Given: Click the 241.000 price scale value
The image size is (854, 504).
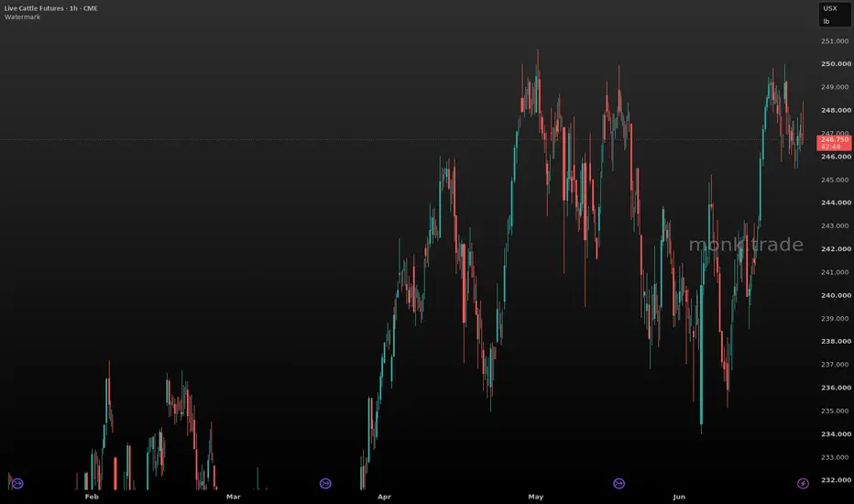Looking at the screenshot, I should (835, 272).
